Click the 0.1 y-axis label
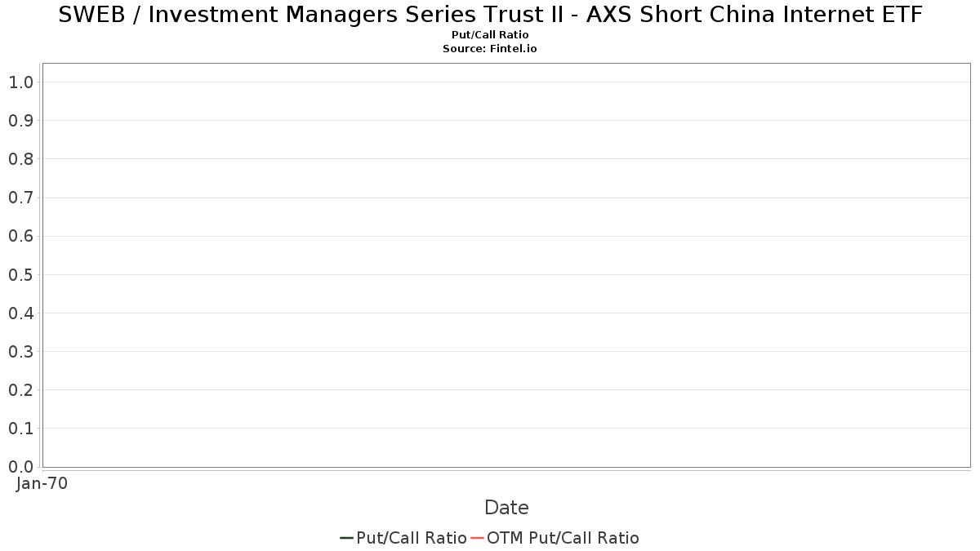The image size is (980, 551). (x=20, y=429)
